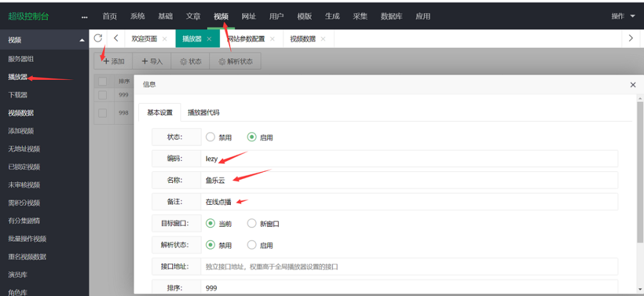This screenshot has width=644, height=296.
Task: Switch to the 播放器代码 tab
Action: pyautogui.click(x=203, y=112)
